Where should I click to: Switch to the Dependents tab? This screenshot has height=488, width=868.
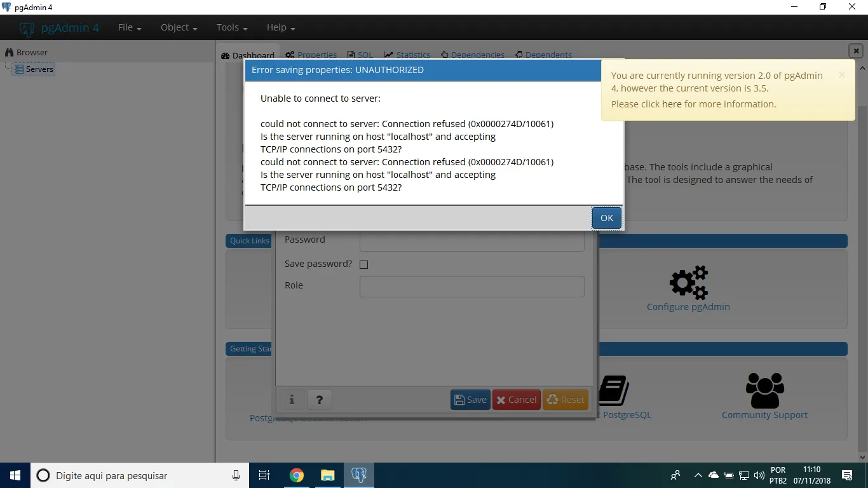point(543,55)
